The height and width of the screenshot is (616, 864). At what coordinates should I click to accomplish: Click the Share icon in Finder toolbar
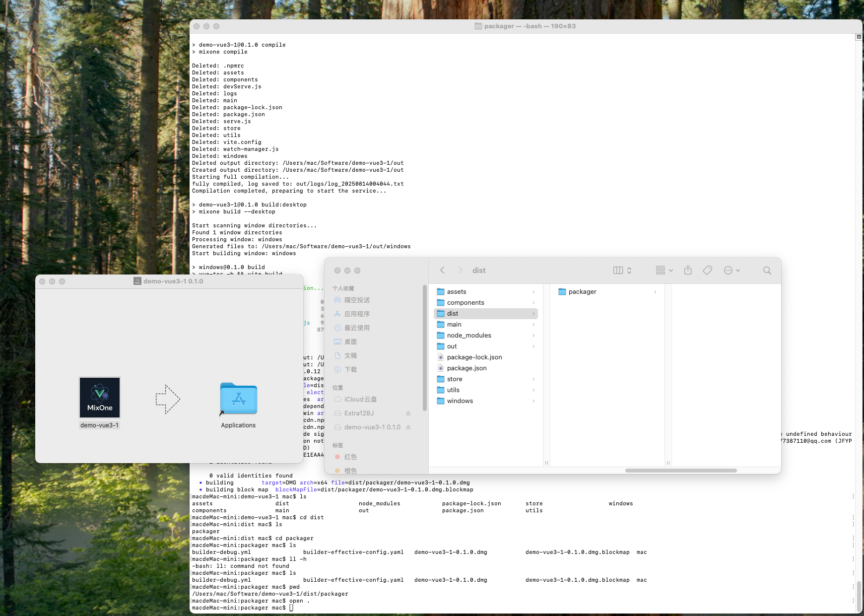coord(688,270)
